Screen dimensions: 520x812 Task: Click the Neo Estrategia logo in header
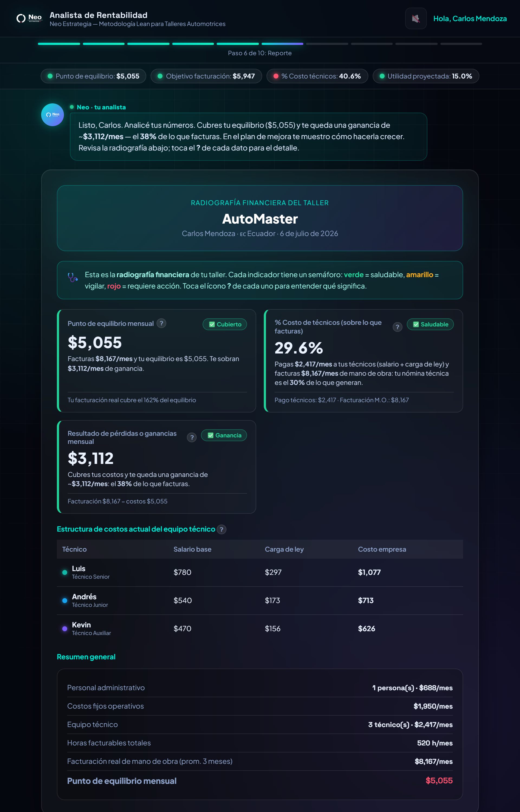pyautogui.click(x=29, y=18)
